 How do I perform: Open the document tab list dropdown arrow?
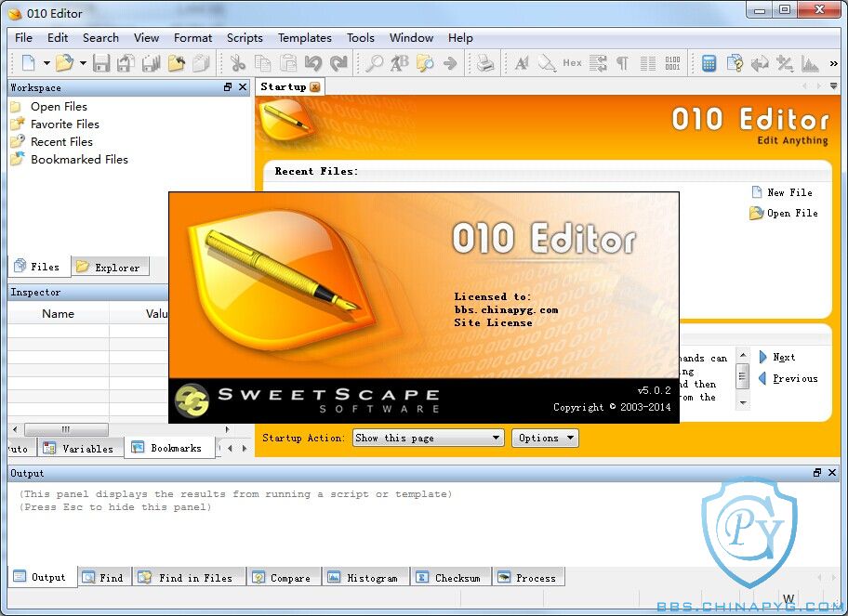[x=833, y=85]
